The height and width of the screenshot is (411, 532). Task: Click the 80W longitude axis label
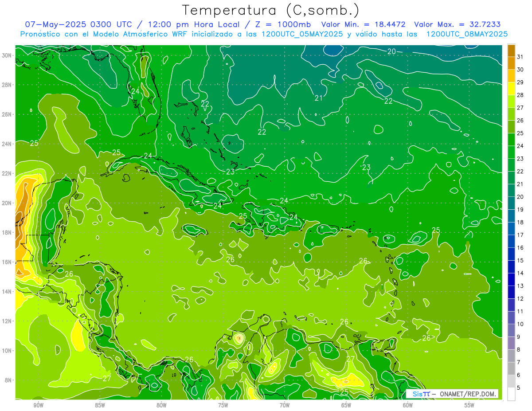[x=161, y=405]
